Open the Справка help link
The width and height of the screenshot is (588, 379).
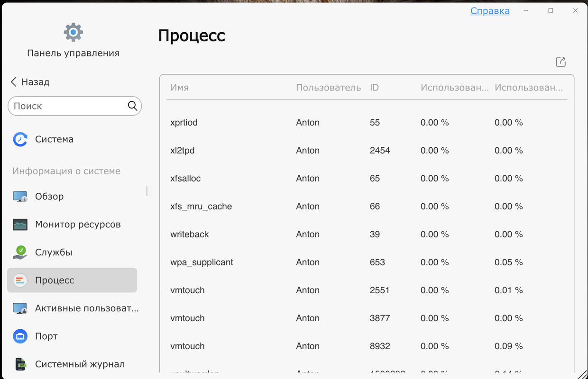tap(490, 10)
